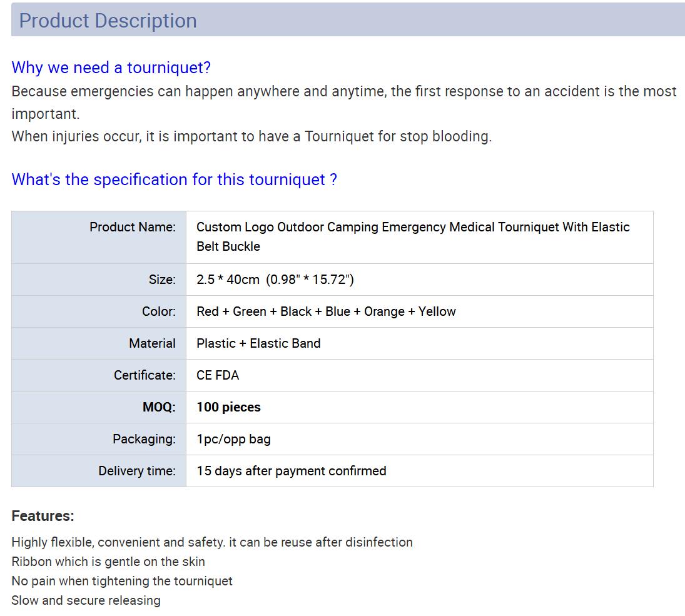The width and height of the screenshot is (685, 616).
Task: Select the Certificate label cell
Action: (x=145, y=375)
